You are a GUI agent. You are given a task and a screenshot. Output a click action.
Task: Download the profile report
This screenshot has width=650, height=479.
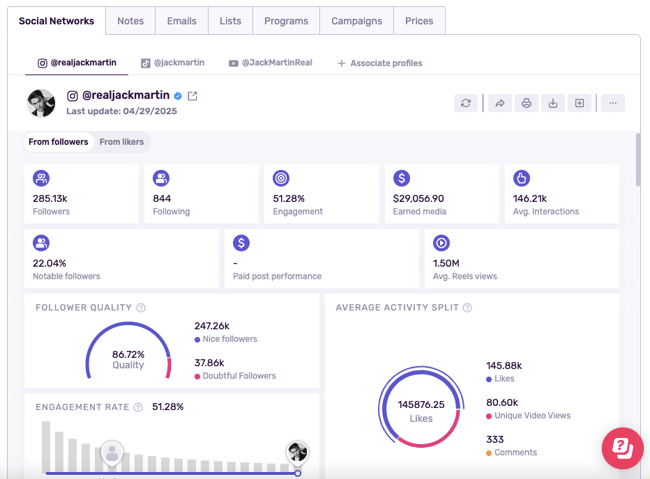click(552, 103)
